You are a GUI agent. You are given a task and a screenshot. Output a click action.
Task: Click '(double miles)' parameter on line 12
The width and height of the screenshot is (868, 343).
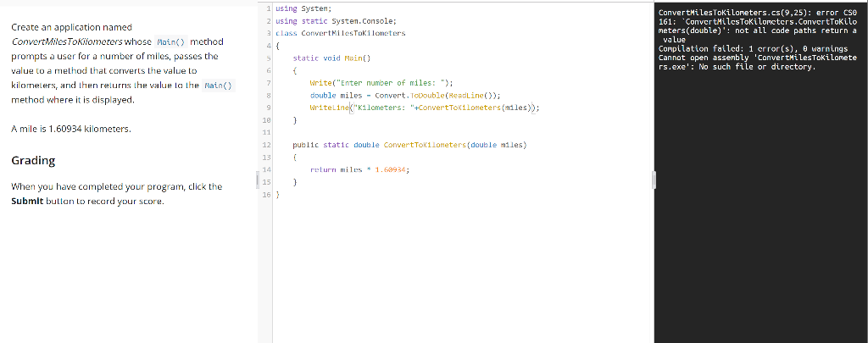pos(497,145)
